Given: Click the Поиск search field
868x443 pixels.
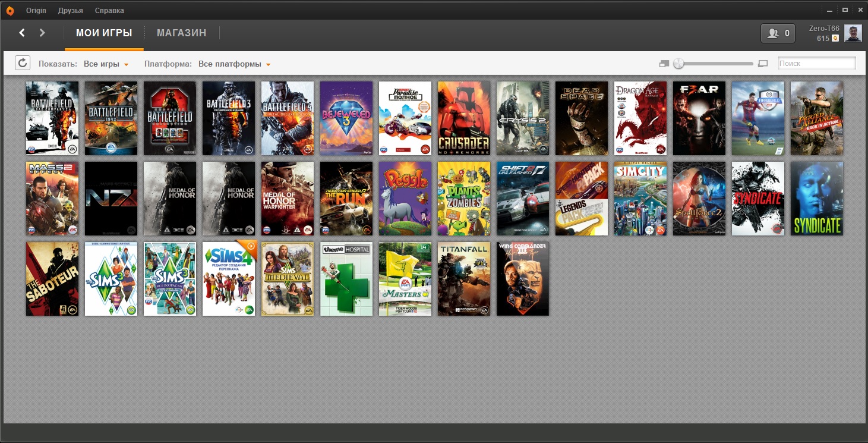Looking at the screenshot, I should pos(816,63).
